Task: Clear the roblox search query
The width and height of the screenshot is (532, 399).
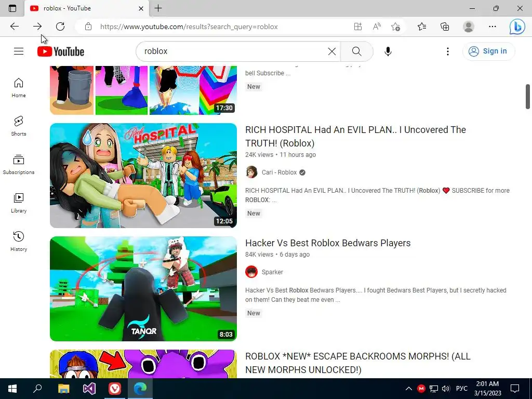Action: (x=332, y=51)
